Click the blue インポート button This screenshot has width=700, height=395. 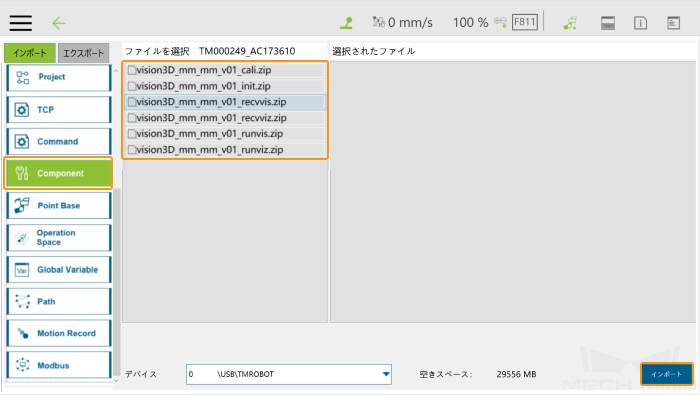[x=667, y=374]
